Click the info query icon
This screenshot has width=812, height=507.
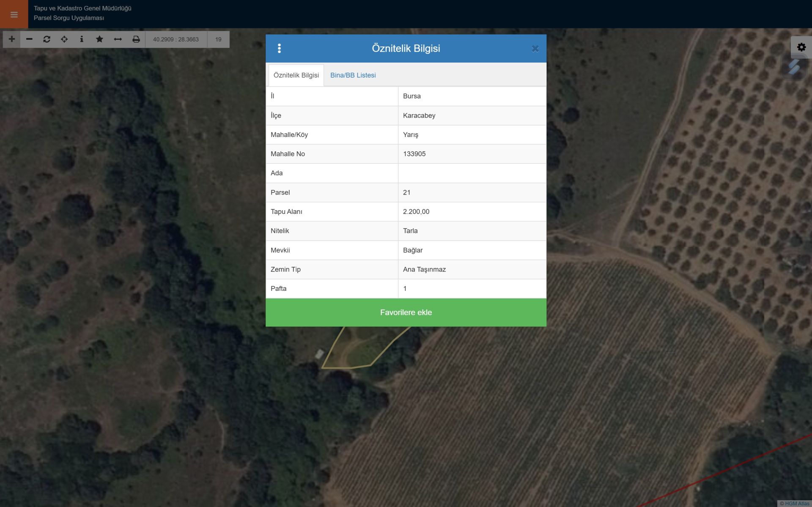click(x=82, y=39)
